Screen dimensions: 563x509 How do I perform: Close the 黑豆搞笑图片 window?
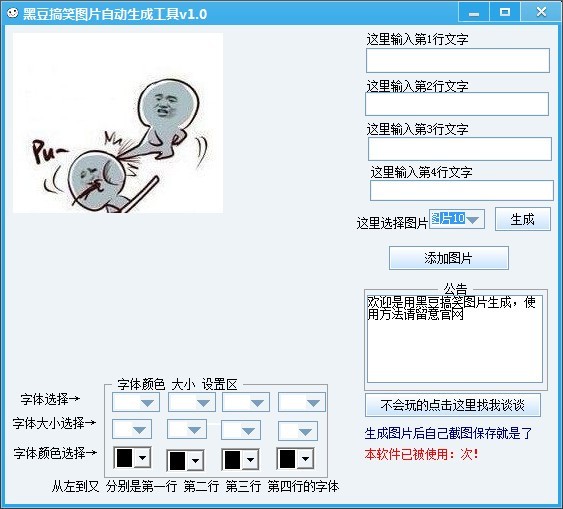541,12
